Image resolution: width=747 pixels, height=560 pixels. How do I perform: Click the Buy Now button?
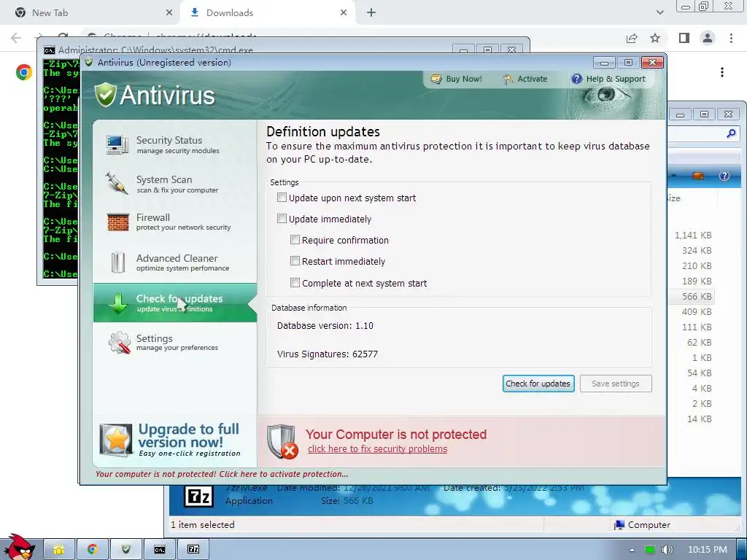pyautogui.click(x=456, y=79)
